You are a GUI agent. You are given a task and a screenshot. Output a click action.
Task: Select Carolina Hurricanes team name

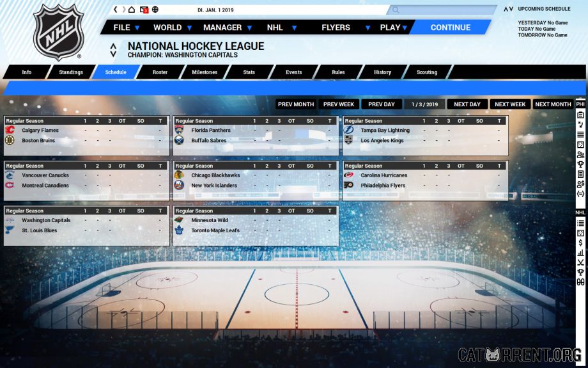tap(384, 175)
